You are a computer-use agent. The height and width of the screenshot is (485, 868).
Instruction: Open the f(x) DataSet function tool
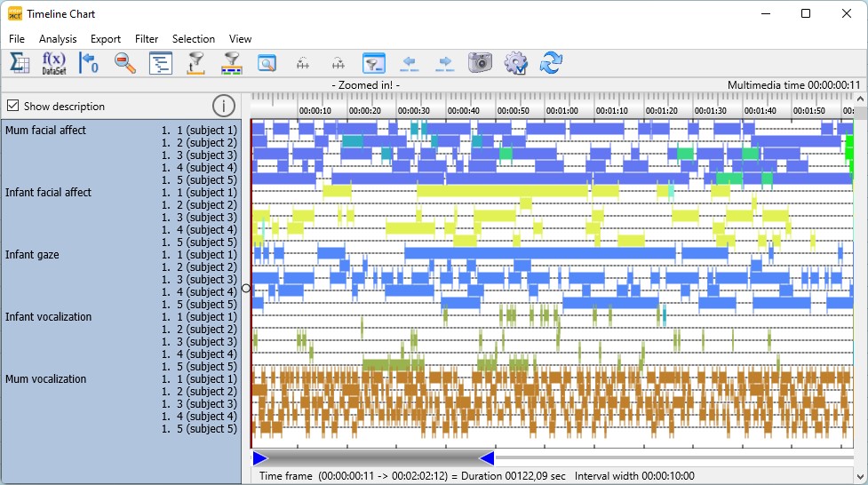[x=53, y=62]
